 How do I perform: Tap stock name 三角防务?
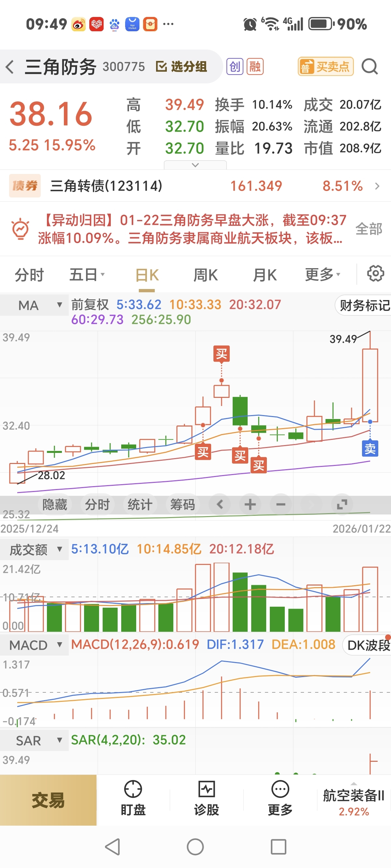(61, 66)
